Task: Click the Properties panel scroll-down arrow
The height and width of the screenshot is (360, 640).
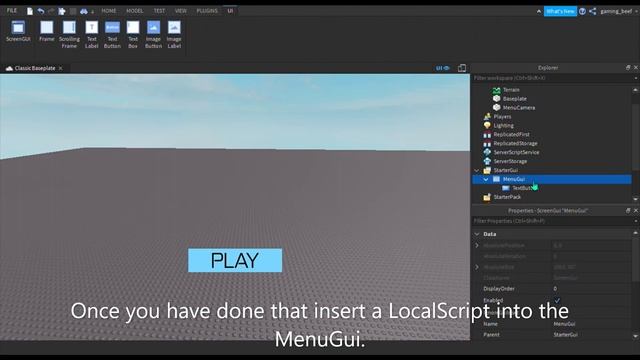Action: (x=636, y=336)
